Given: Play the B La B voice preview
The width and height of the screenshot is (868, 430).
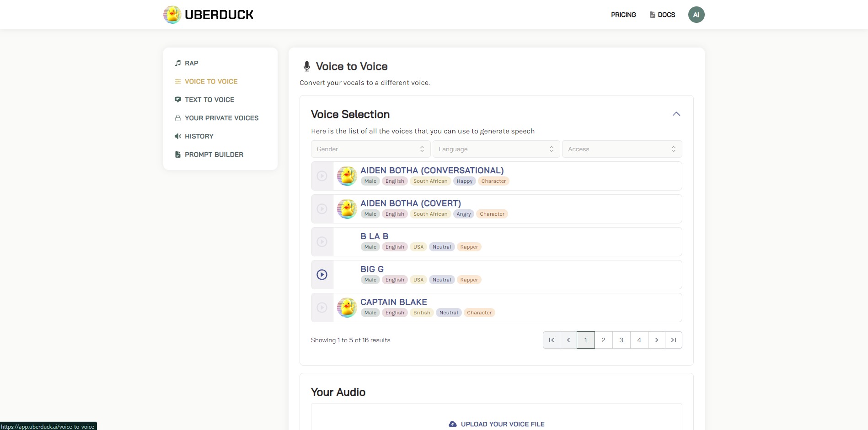Looking at the screenshot, I should point(322,242).
